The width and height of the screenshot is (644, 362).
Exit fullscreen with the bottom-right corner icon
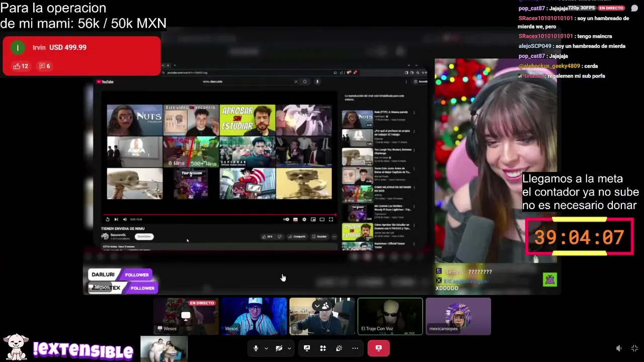click(634, 348)
